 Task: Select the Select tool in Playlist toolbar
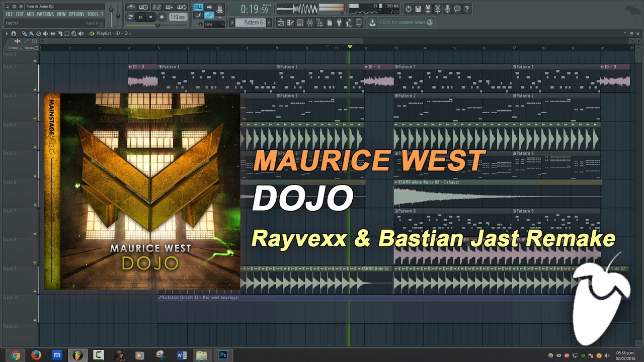pos(67,34)
